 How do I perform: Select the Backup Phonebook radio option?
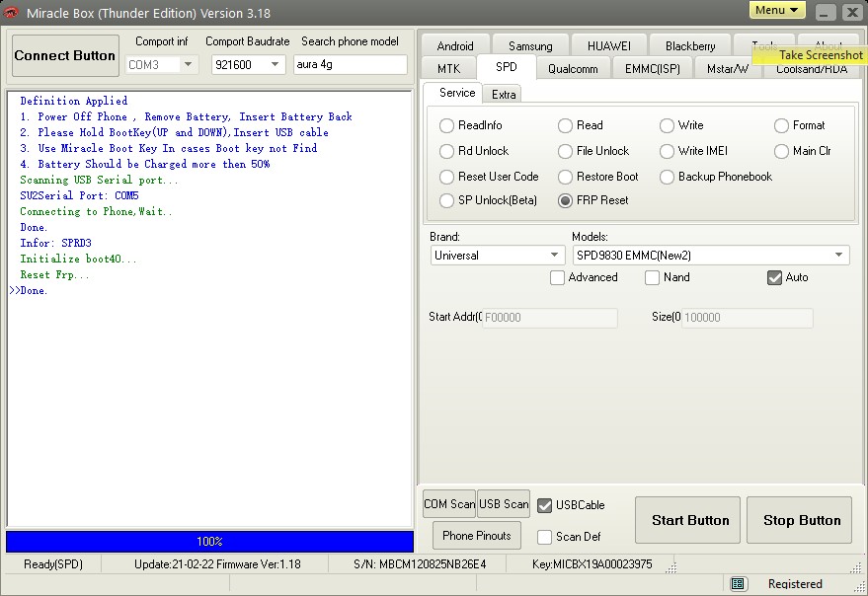pyautogui.click(x=716, y=177)
